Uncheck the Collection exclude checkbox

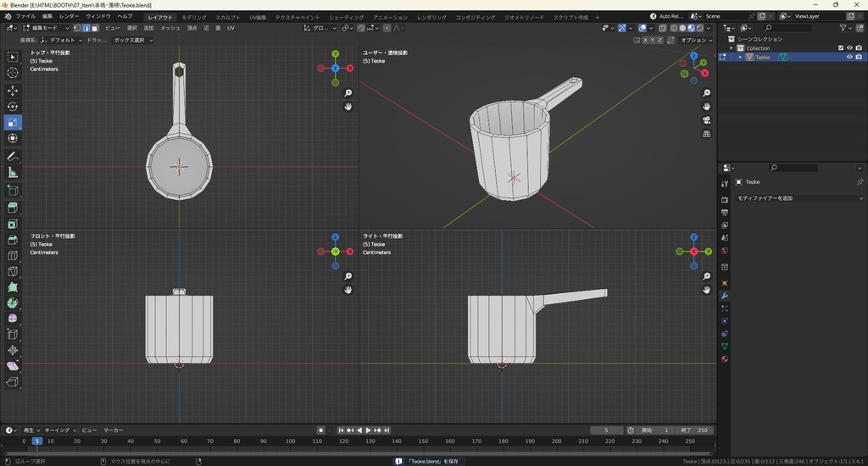click(x=841, y=48)
